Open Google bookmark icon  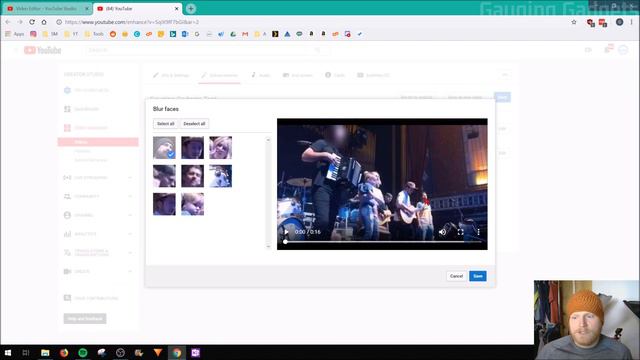click(197, 34)
